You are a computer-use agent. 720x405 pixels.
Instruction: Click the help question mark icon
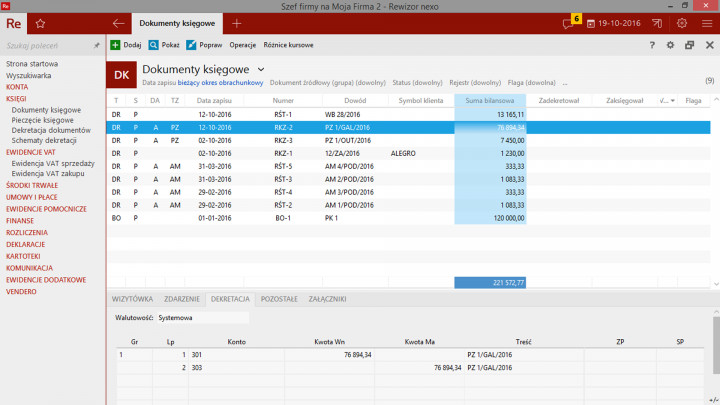click(x=652, y=45)
